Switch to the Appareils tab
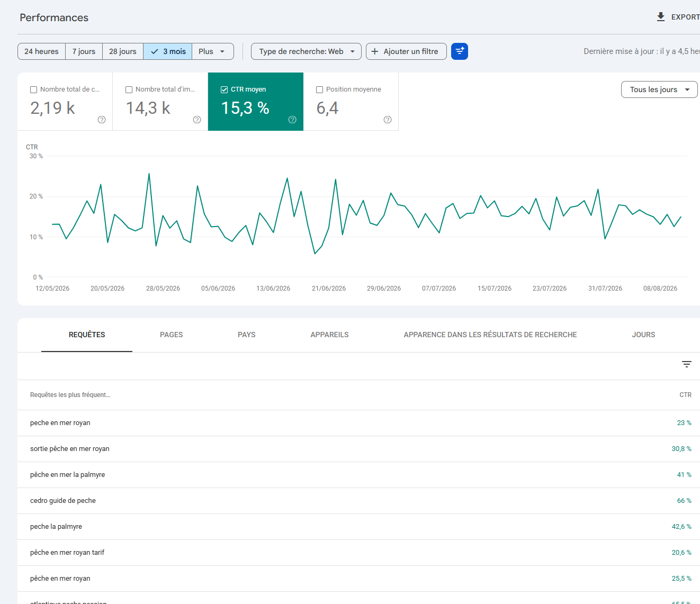Viewport: 700px width, 604px height. 329,335
